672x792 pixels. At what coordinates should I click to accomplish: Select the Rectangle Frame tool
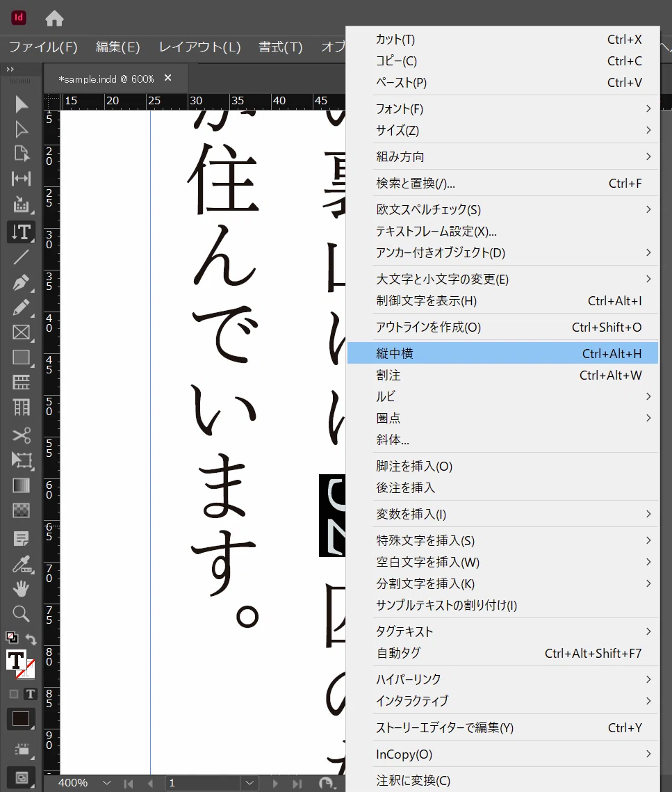(21, 332)
